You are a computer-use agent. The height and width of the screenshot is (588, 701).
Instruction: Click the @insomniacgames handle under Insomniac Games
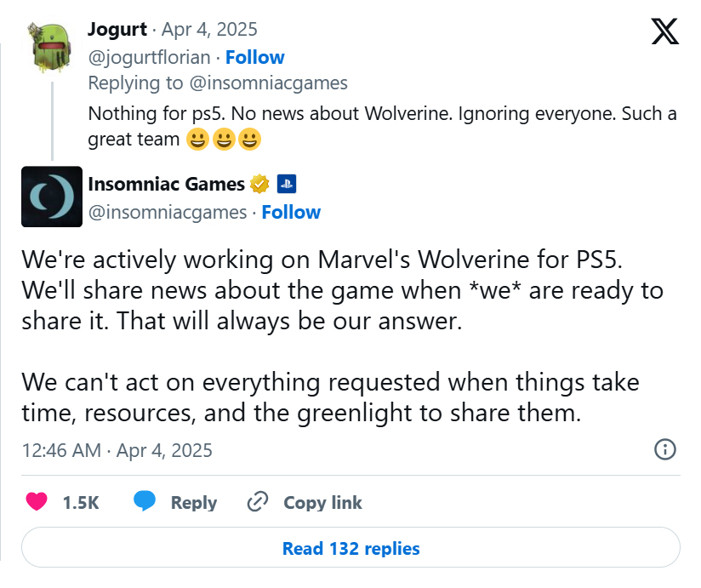(x=168, y=213)
